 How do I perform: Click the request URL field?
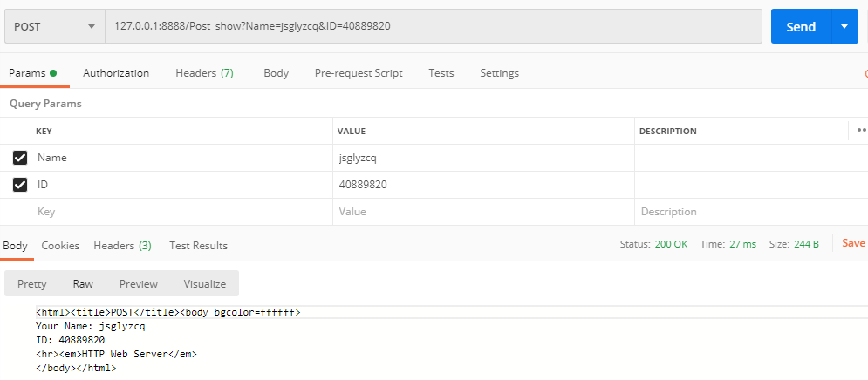coord(434,26)
